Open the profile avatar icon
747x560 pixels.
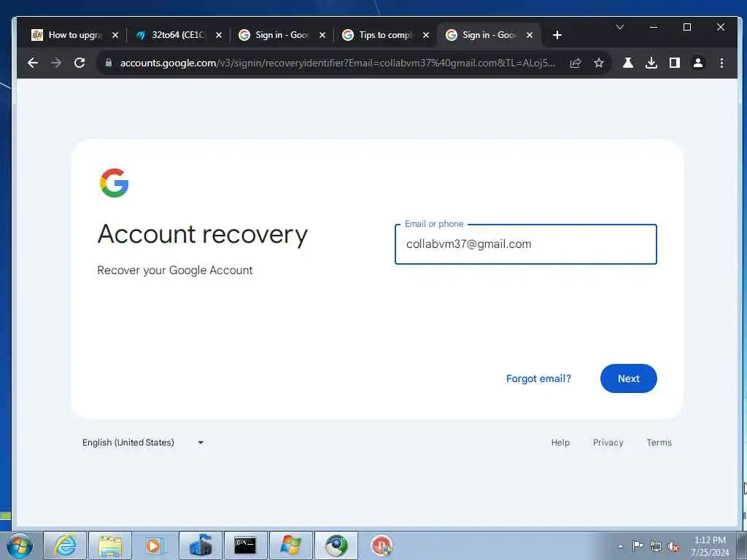(698, 63)
